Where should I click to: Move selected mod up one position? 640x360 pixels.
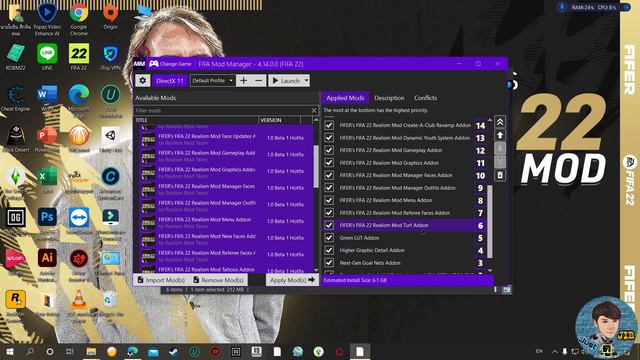[500, 135]
